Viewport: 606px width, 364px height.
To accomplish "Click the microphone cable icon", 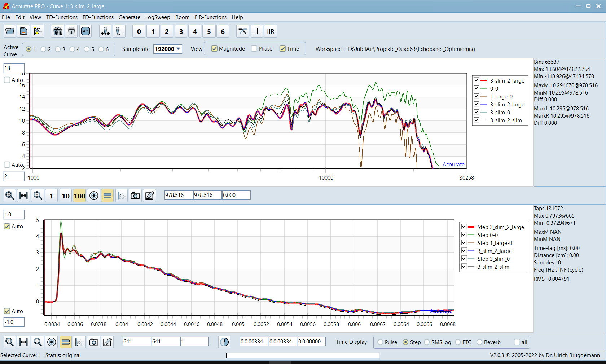I will [119, 31].
